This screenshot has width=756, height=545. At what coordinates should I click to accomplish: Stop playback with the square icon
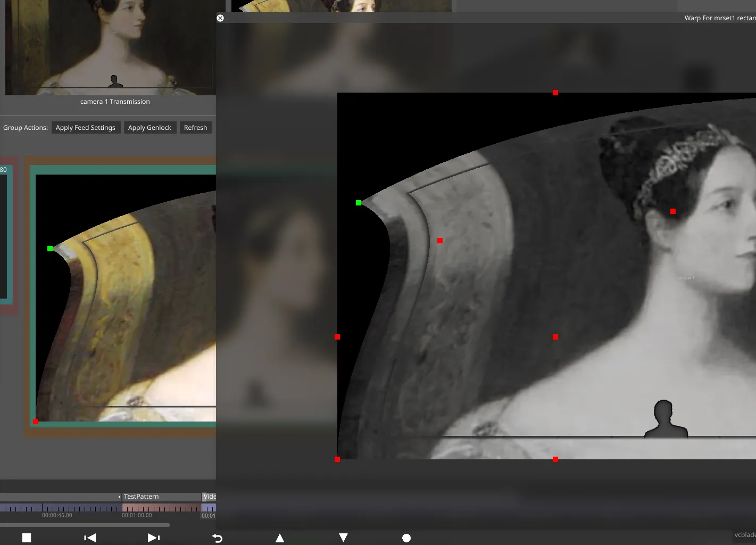click(27, 538)
